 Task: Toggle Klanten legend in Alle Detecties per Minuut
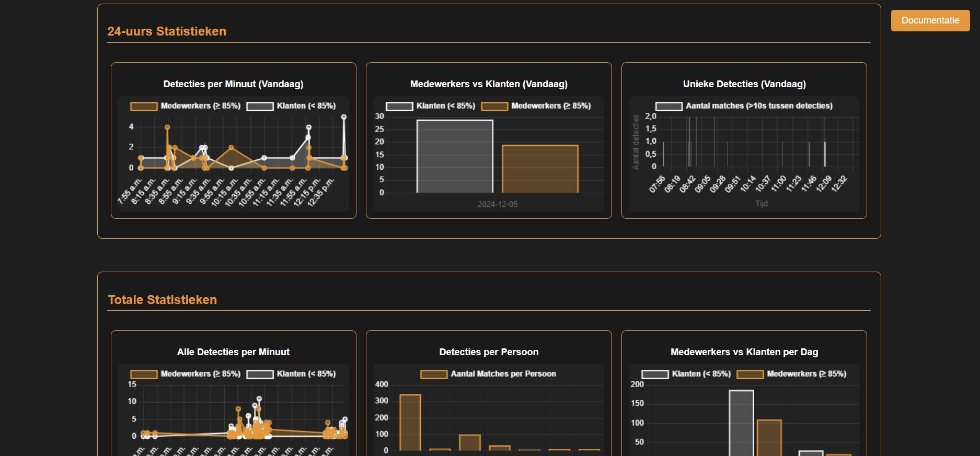pos(291,374)
